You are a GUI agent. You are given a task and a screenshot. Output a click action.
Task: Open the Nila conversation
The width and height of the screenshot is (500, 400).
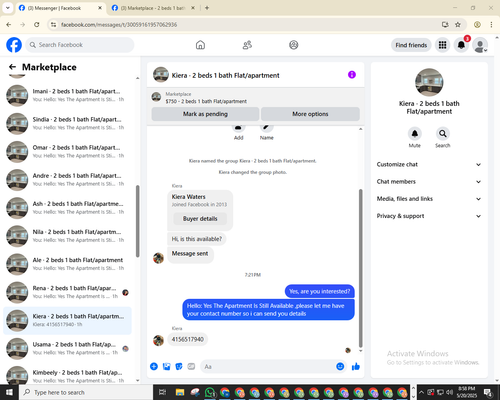point(67,236)
